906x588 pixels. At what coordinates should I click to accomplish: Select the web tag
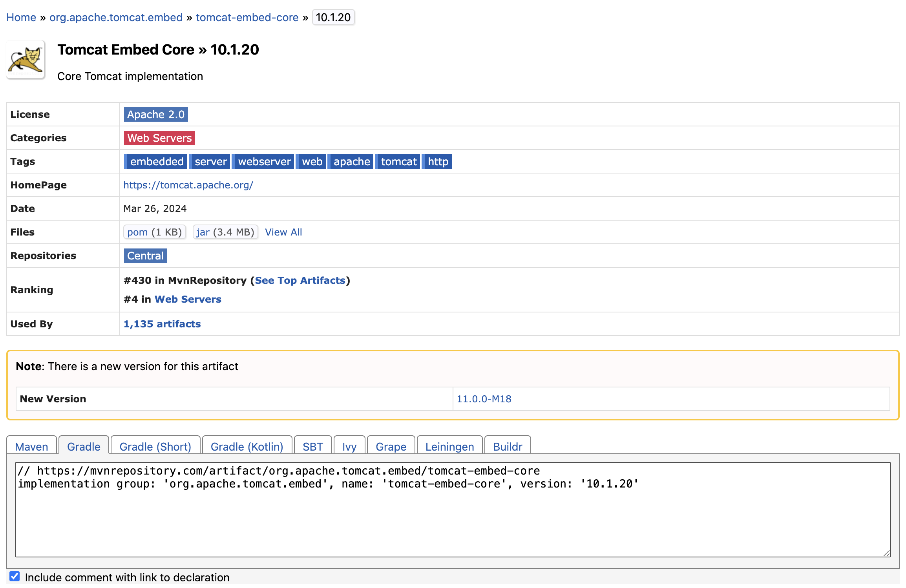tap(311, 161)
